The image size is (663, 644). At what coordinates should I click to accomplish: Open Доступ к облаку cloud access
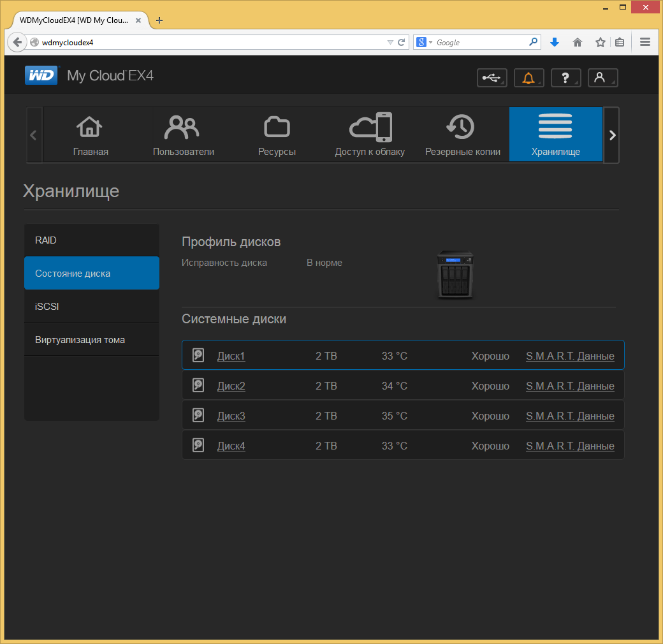(370, 135)
